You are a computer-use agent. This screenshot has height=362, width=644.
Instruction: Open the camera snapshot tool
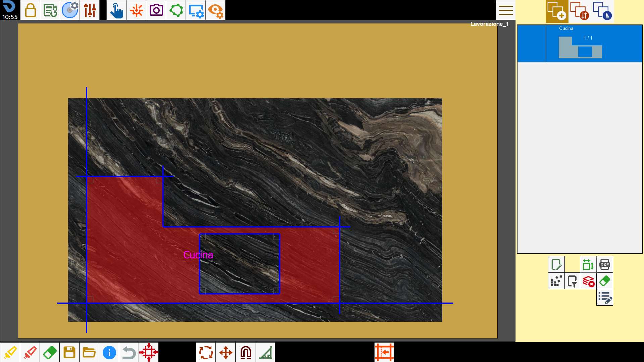click(x=156, y=10)
